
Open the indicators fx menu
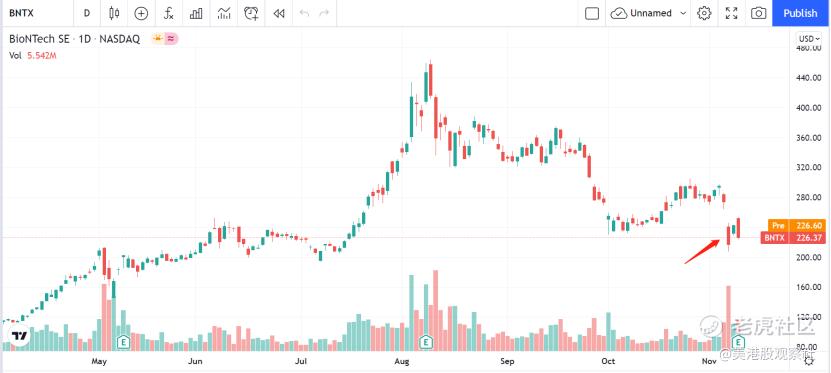click(x=169, y=13)
